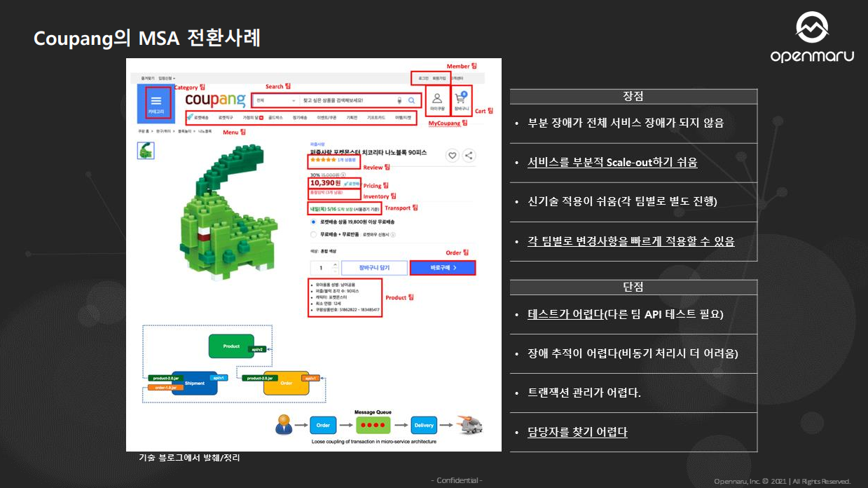Open the 전체 search category dropdown
Image resolution: width=868 pixels, height=488 pixels.
point(276,100)
